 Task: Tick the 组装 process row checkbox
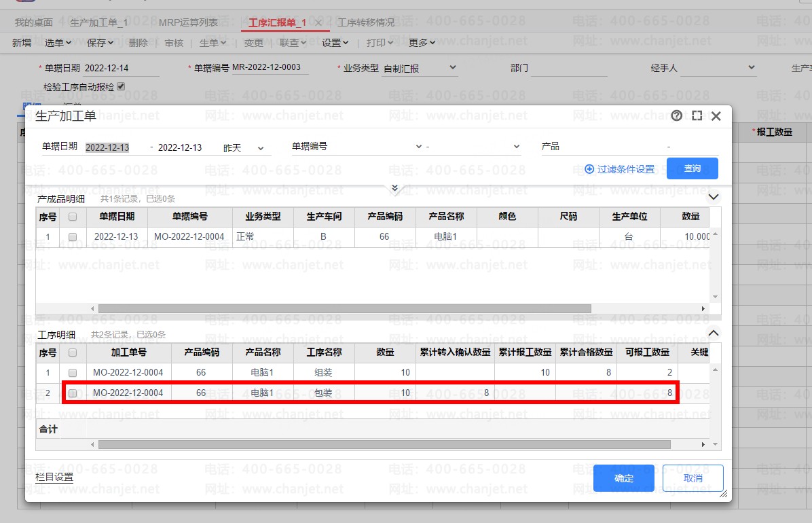[x=73, y=372]
